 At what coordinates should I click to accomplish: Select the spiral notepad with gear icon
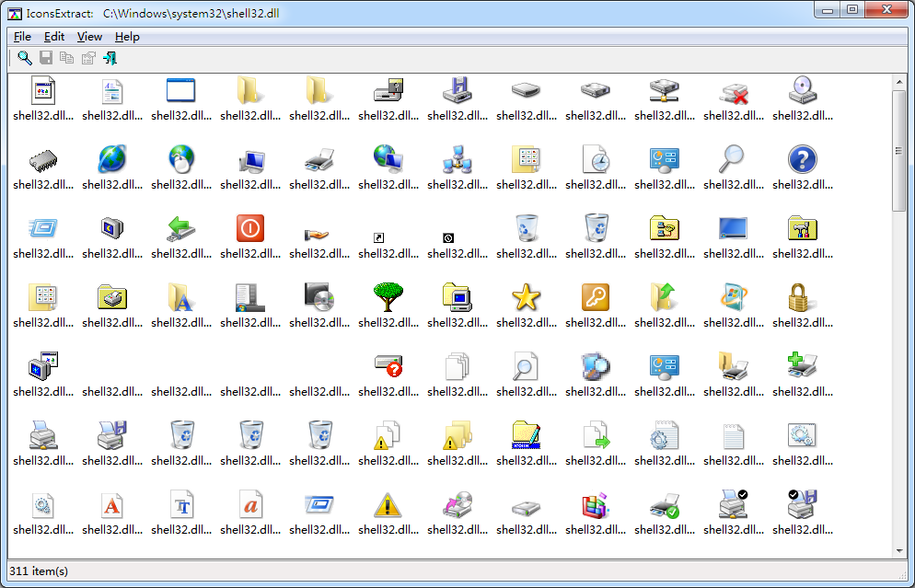(x=664, y=435)
